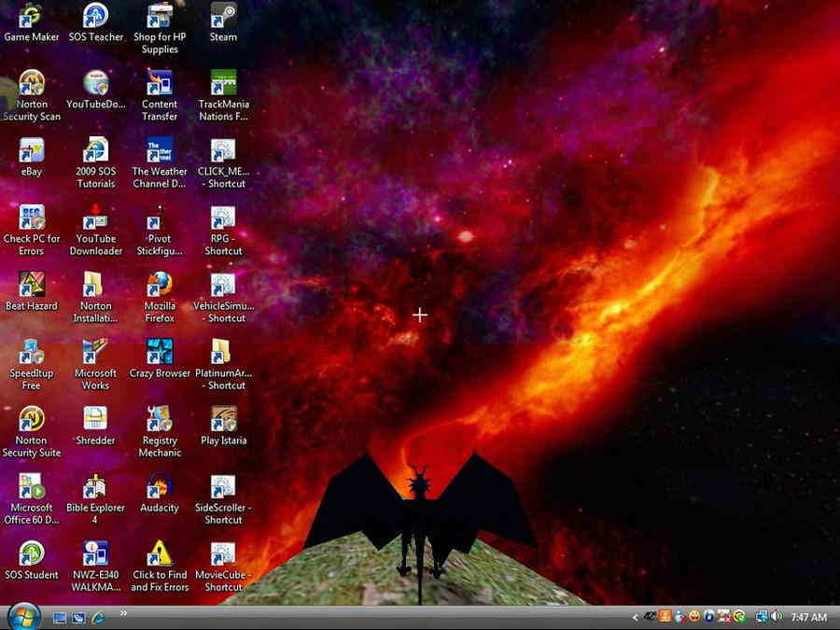Select the SpeedItup Free icon
Screen dimensions: 840x630
(31, 365)
